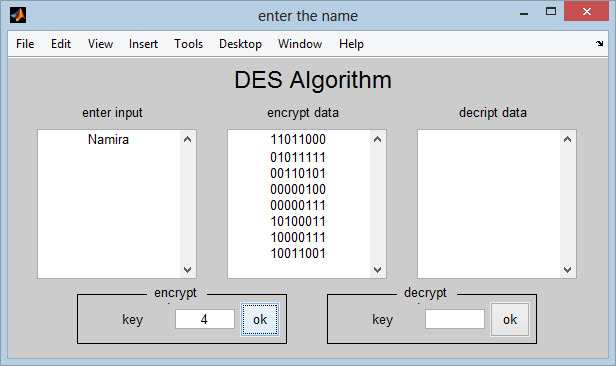Click the MATLAB logo icon in title bar
The height and width of the screenshot is (366, 616).
click(x=18, y=15)
